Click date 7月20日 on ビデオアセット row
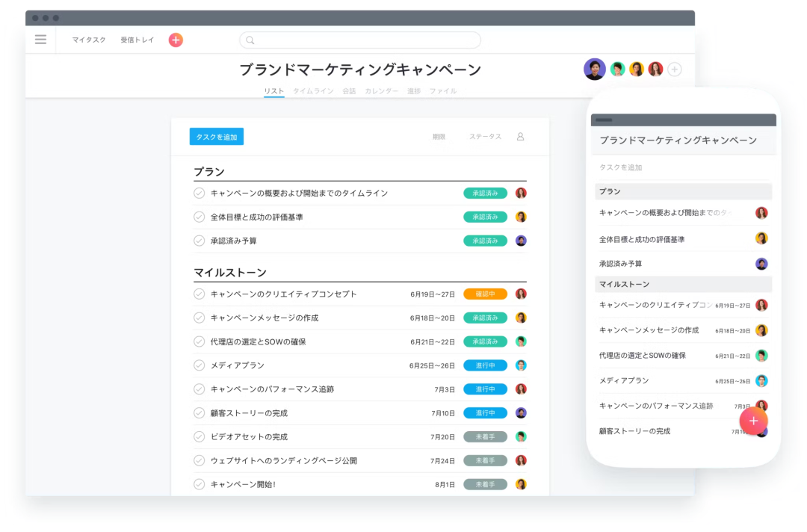 click(442, 437)
